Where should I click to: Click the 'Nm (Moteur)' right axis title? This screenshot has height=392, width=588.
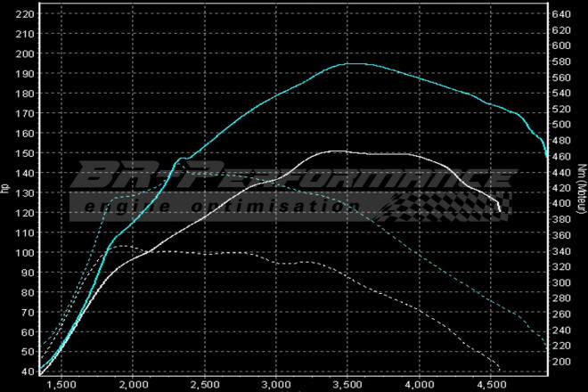tap(582, 189)
